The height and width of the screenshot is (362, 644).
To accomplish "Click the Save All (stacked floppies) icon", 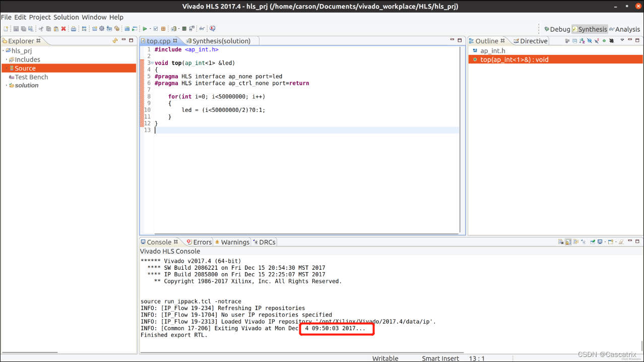I will [x=23, y=29].
